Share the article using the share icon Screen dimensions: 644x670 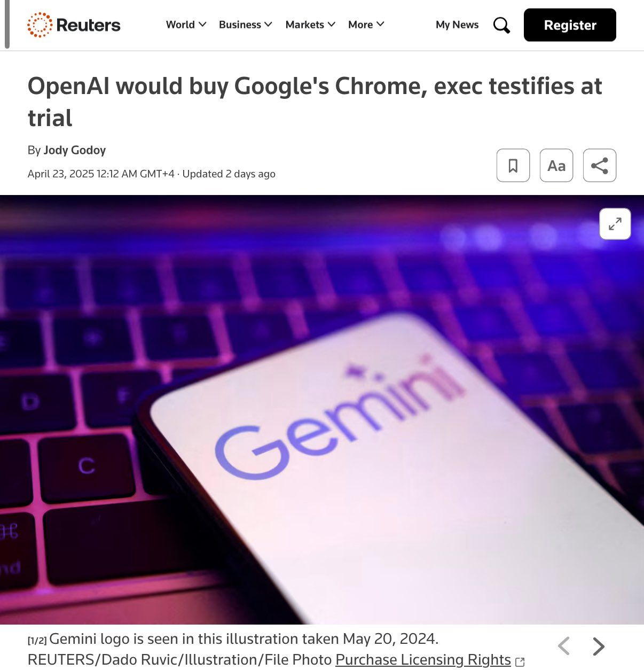(x=600, y=166)
